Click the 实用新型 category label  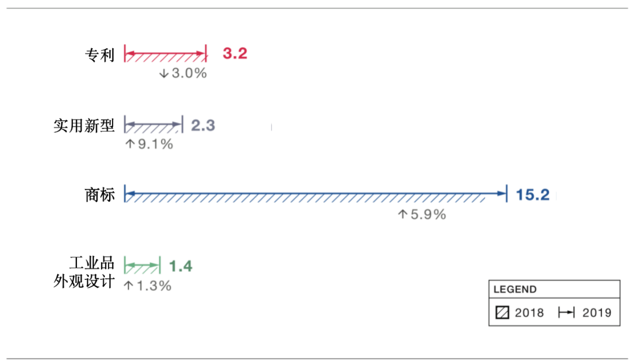[x=85, y=126]
